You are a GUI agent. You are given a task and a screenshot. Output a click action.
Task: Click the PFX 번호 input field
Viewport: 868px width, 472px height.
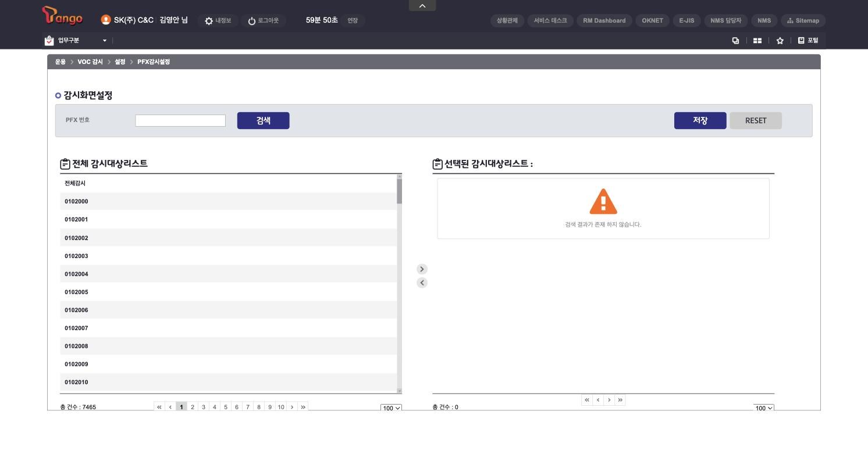click(180, 120)
